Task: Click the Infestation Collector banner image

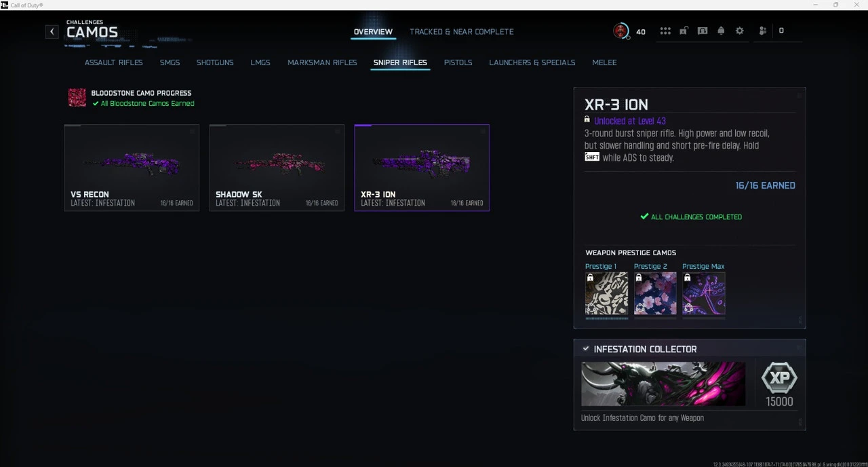Action: [x=663, y=384]
